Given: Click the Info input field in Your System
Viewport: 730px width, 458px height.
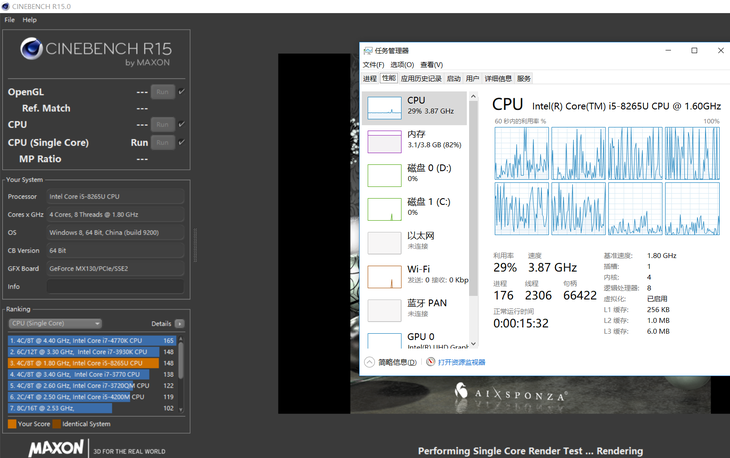Looking at the screenshot, I should click(115, 286).
